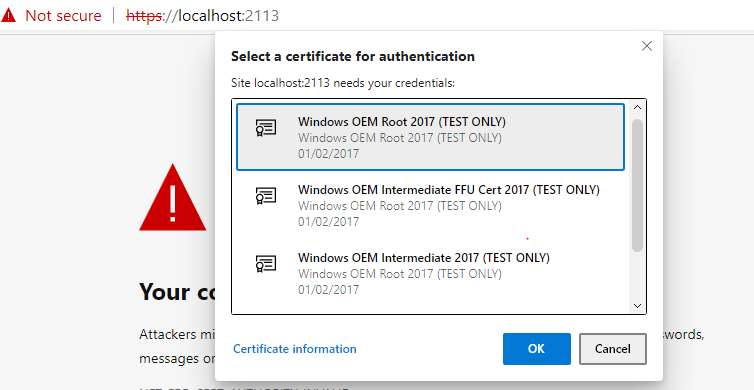Dismiss dialog with the Cancel button
This screenshot has width=754, height=390.
pos(613,349)
